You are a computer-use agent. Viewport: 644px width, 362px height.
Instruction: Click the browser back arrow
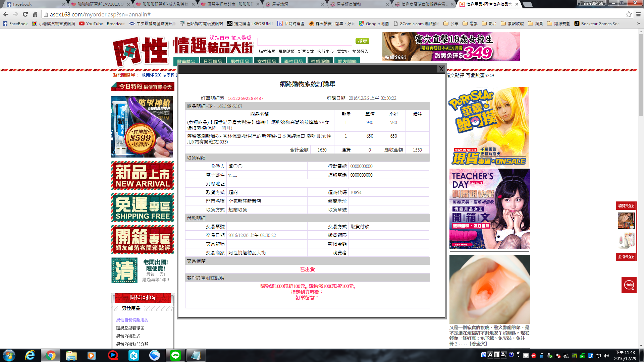pos(6,14)
